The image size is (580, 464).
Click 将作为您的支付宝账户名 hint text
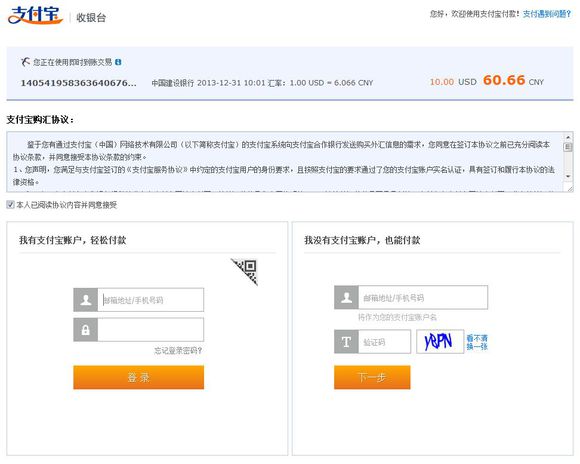tap(397, 317)
